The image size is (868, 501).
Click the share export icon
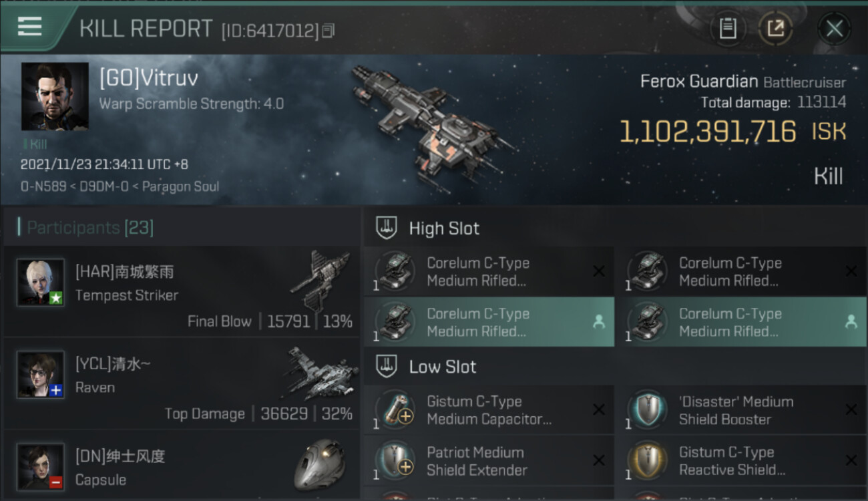coord(775,29)
